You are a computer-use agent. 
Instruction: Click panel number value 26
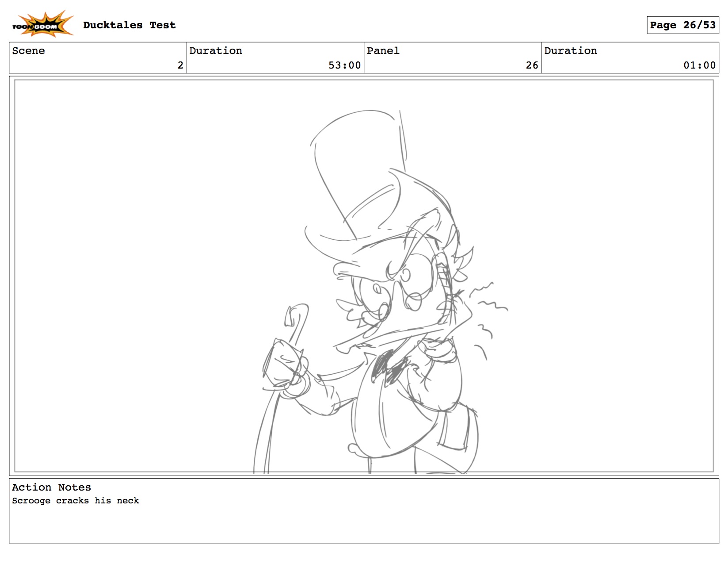(532, 65)
